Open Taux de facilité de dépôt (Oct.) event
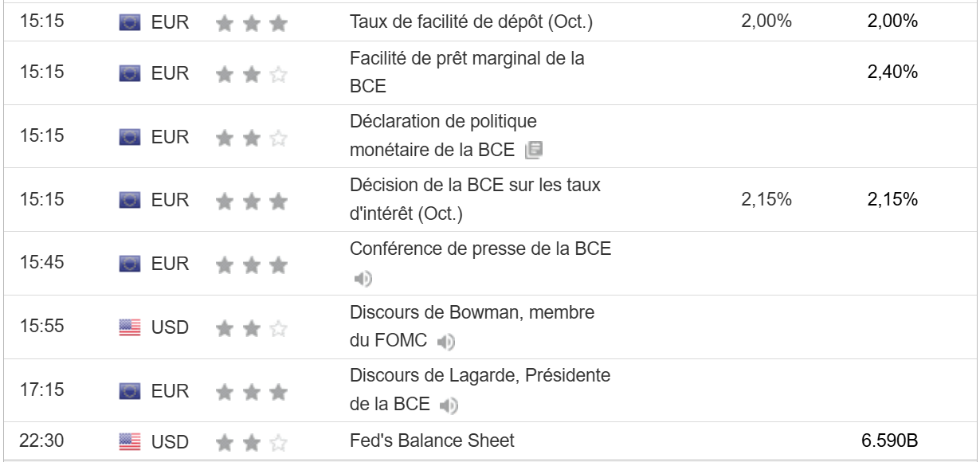Screen dimensions: 980x462 point(471,22)
